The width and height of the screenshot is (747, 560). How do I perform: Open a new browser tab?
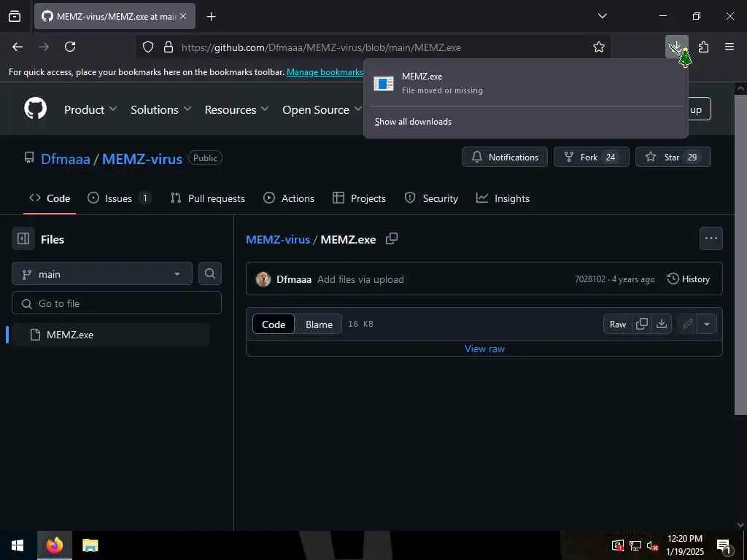click(x=211, y=17)
